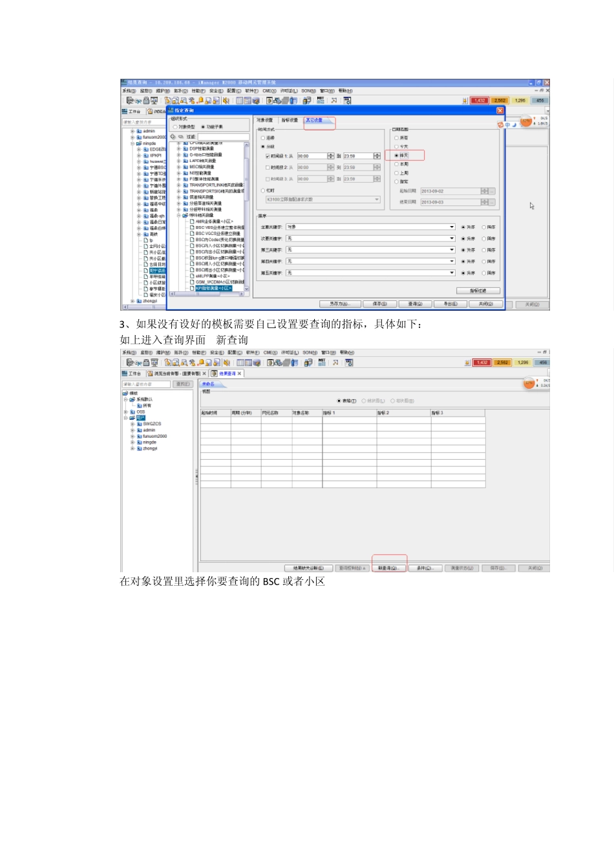Click the NBI toolbar icon in lower window
This screenshot has width=614, height=868.
pos(323,362)
